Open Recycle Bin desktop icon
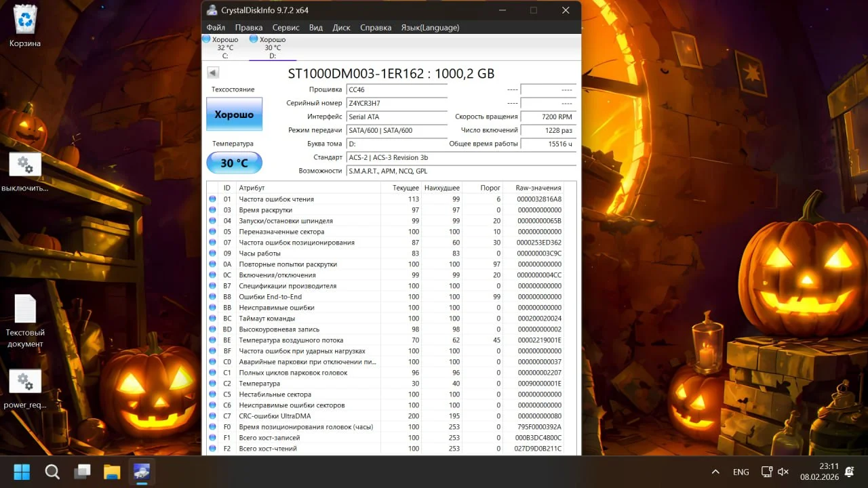 pos(25,20)
